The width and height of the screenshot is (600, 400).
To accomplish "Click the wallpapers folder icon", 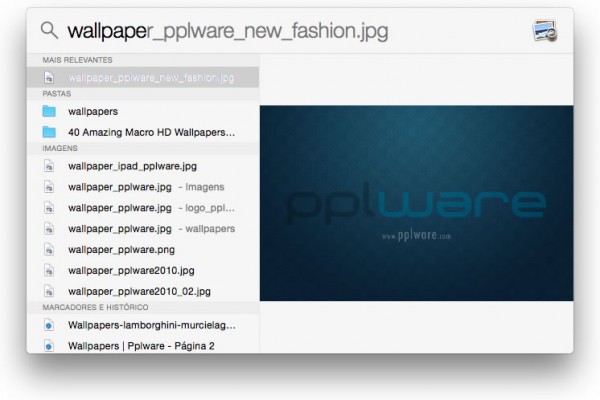I will [x=49, y=111].
